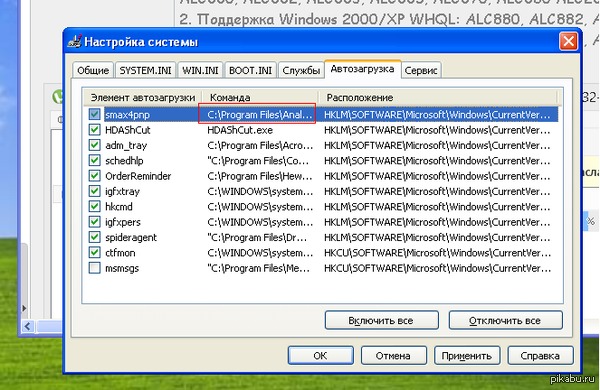Sort by the Команда column header
This screenshot has width=600, height=390.
pos(260,97)
